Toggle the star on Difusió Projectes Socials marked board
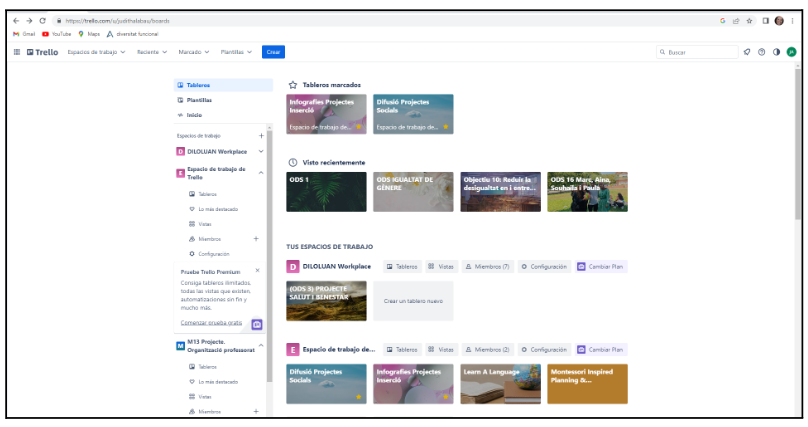 coord(444,127)
